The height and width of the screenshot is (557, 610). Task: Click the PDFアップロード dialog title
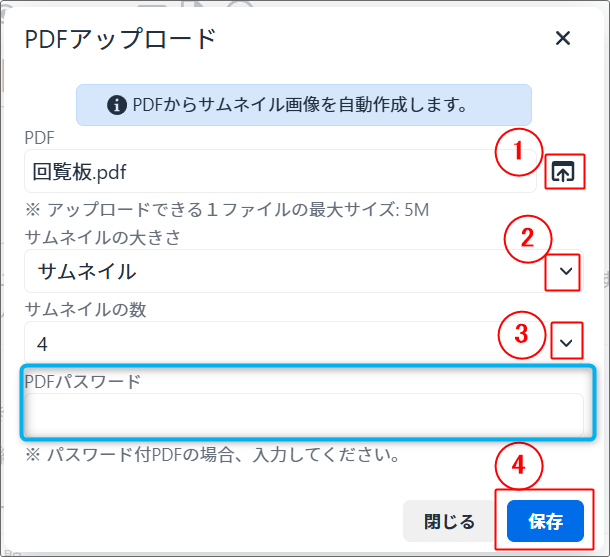tap(120, 39)
